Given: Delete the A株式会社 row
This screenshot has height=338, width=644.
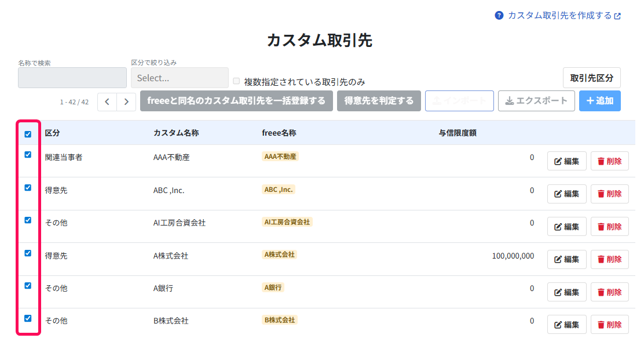Looking at the screenshot, I should click(x=609, y=259).
